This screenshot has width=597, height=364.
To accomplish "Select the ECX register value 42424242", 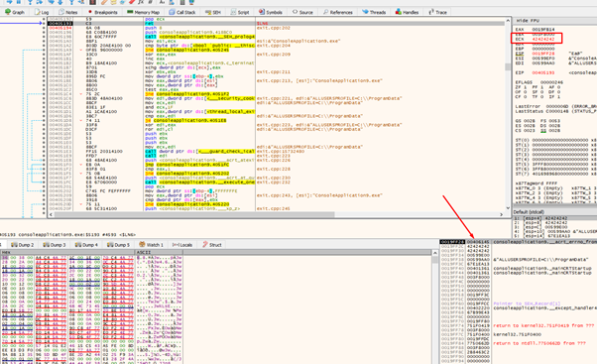I will (542, 39).
